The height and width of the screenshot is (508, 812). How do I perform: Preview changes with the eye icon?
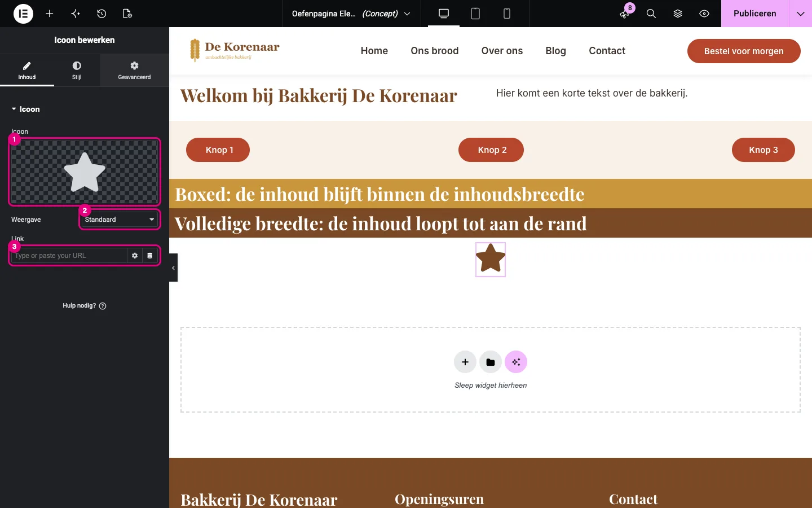[704, 14]
